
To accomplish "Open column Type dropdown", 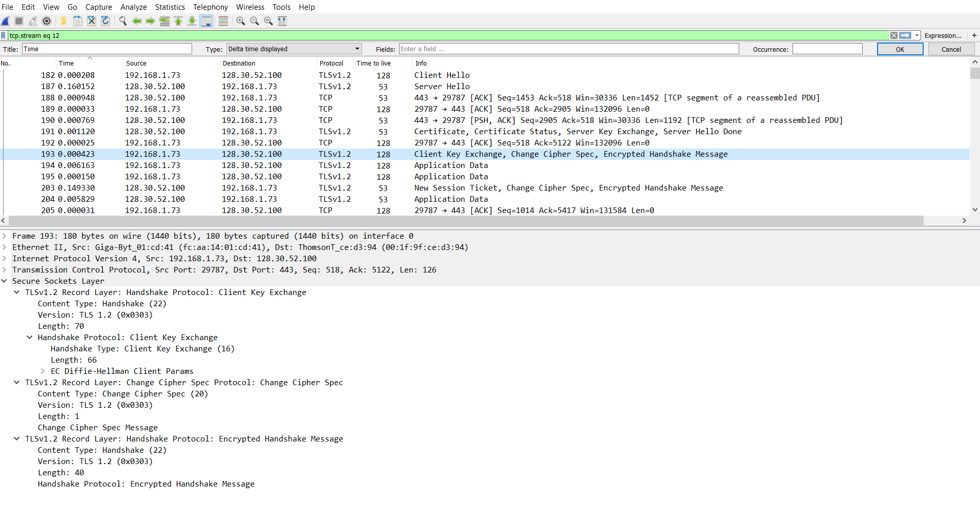I will [x=294, y=49].
